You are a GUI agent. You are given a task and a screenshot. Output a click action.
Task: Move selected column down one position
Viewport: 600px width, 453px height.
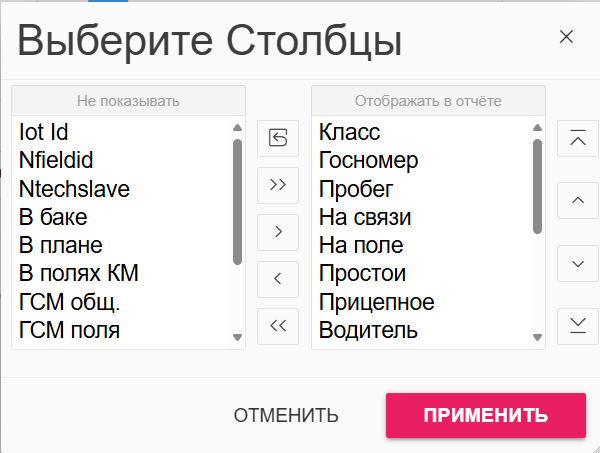pos(578,264)
